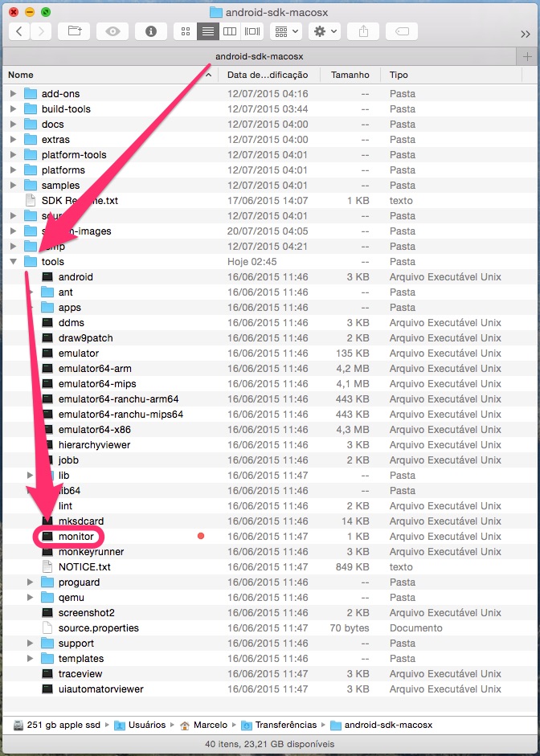Select the source.properties file name
The width and height of the screenshot is (540, 756).
point(98,627)
